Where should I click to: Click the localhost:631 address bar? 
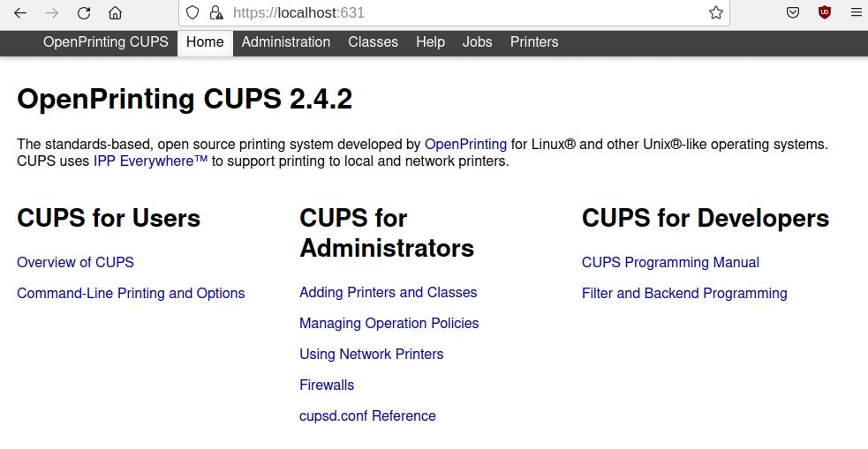454,12
